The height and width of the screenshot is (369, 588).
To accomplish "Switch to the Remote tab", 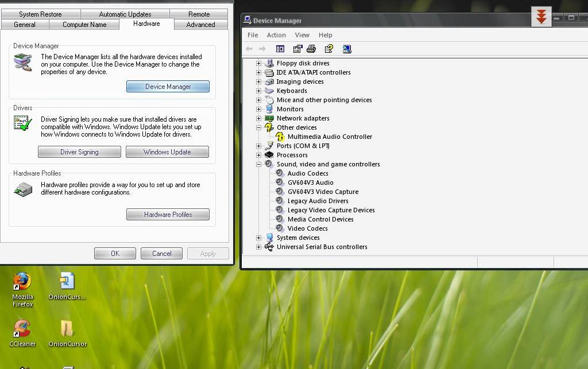I will pos(199,14).
